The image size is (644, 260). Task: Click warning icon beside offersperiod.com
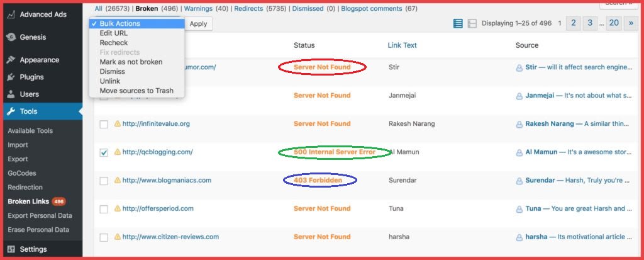coord(118,208)
